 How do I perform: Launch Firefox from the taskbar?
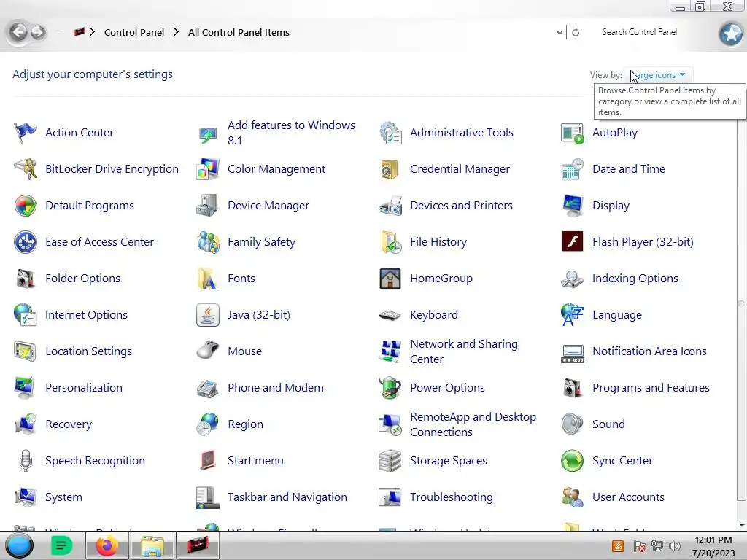107,545
